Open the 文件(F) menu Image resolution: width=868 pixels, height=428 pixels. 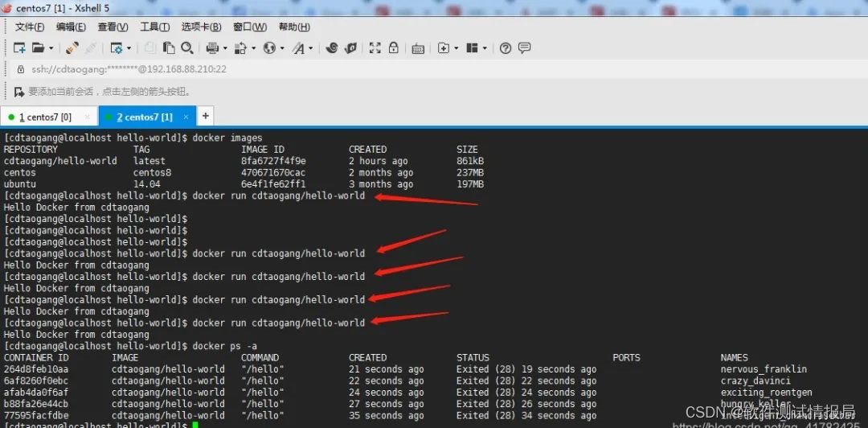(x=30, y=27)
